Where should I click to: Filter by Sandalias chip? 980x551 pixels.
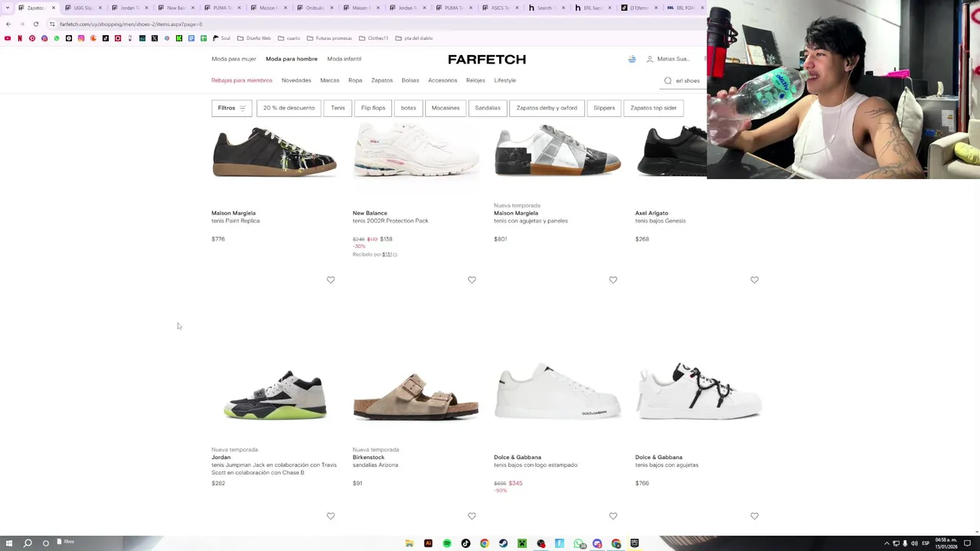[488, 108]
